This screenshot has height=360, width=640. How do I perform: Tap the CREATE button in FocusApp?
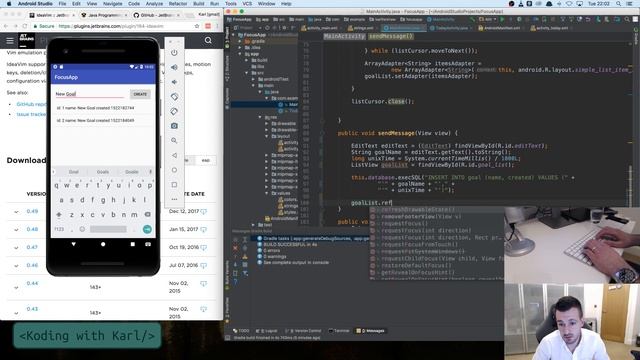(140, 94)
